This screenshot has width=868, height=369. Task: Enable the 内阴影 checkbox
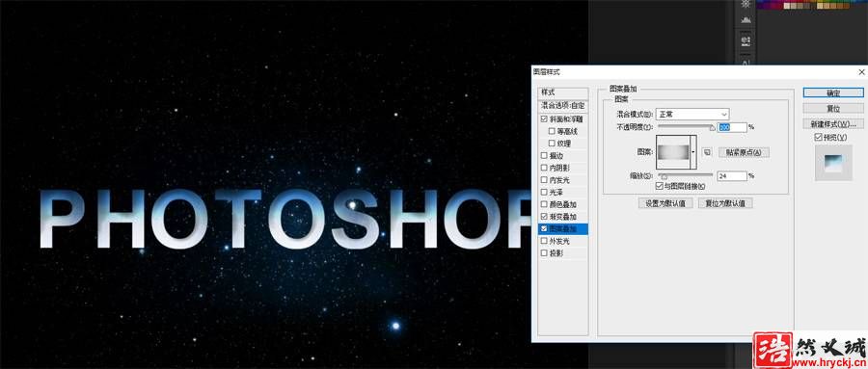click(544, 168)
